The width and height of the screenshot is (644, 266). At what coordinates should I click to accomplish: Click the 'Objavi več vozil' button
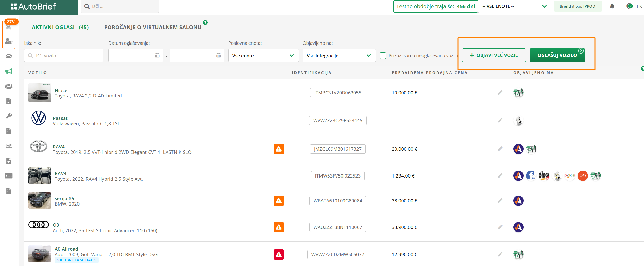493,55
